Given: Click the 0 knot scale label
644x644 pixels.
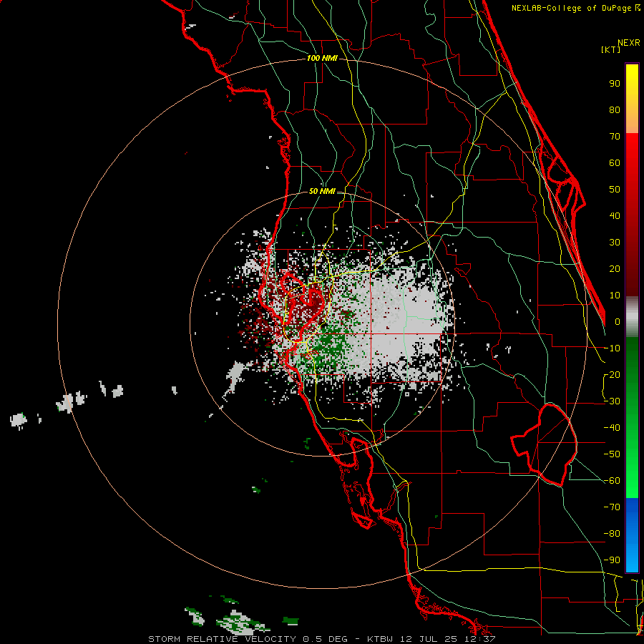Looking at the screenshot, I should (617, 322).
